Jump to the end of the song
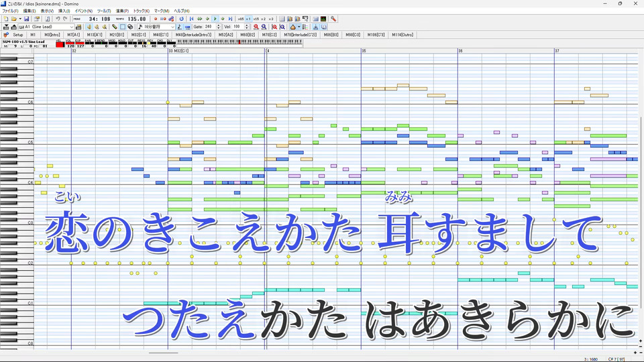The width and height of the screenshot is (644, 362). [230, 19]
